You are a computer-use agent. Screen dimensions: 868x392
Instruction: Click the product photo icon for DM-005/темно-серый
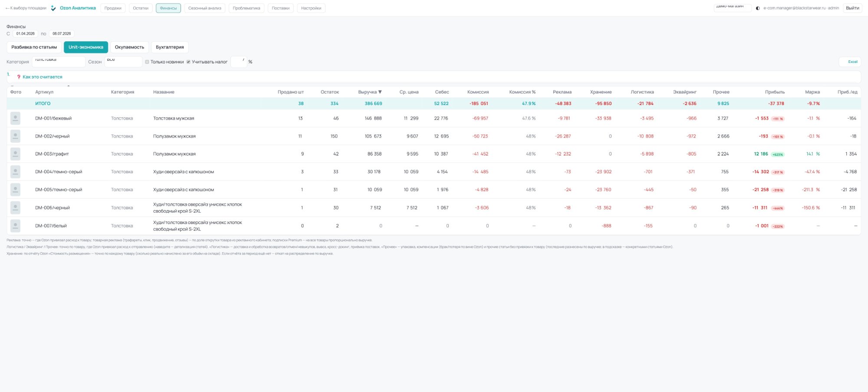tap(15, 190)
